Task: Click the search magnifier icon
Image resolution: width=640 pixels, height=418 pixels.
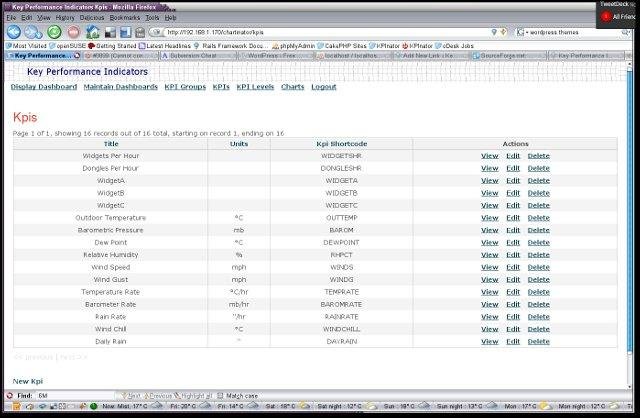Action: [x=625, y=32]
